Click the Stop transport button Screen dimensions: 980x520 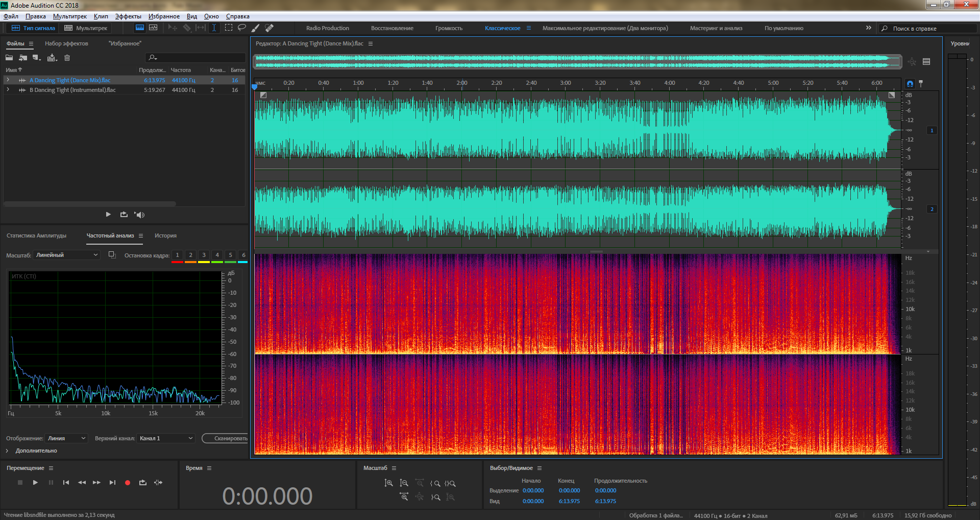click(x=20, y=482)
